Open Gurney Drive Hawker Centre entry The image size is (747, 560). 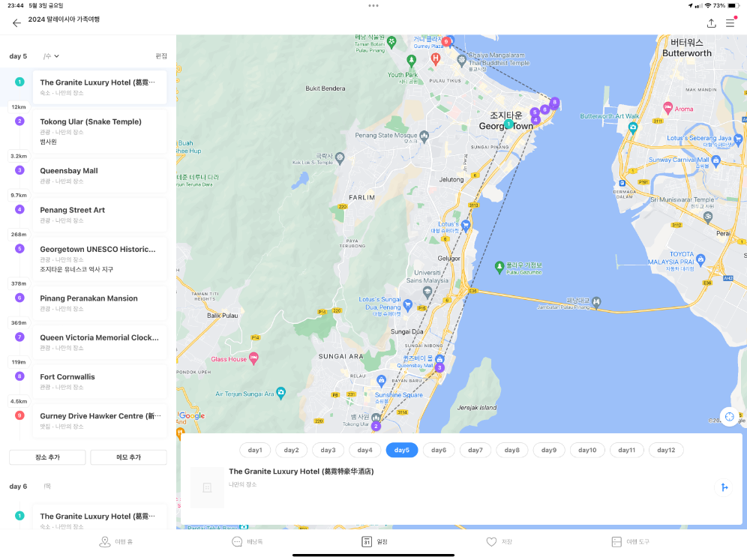click(x=100, y=421)
